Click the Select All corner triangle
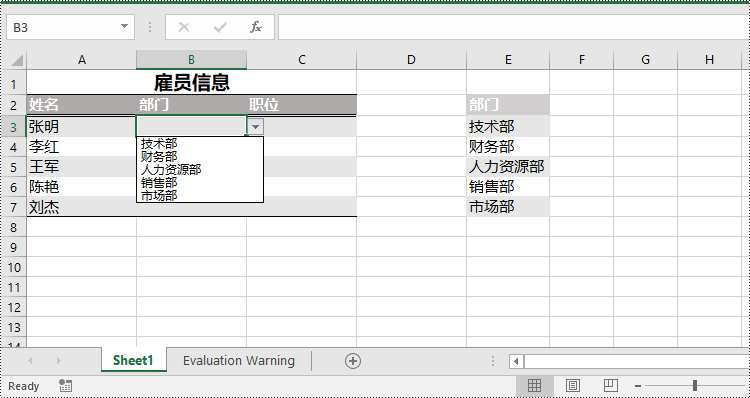The height and width of the screenshot is (398, 750). pyautogui.click(x=17, y=60)
